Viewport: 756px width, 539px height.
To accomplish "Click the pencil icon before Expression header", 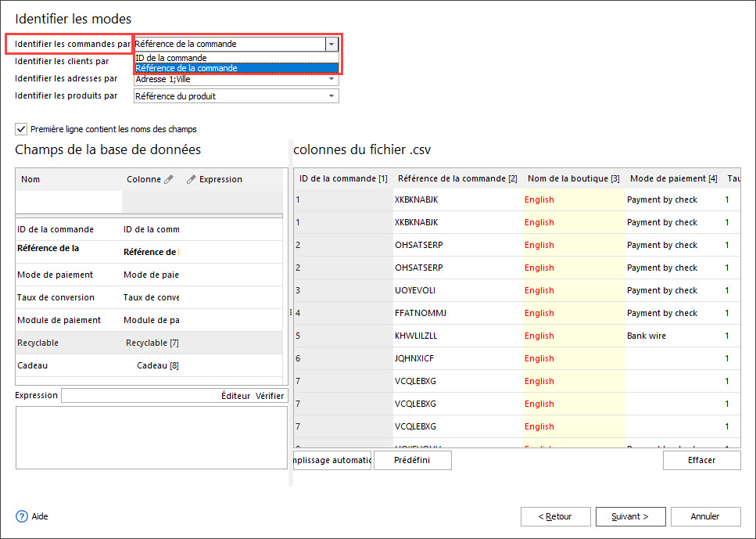I will pyautogui.click(x=191, y=179).
